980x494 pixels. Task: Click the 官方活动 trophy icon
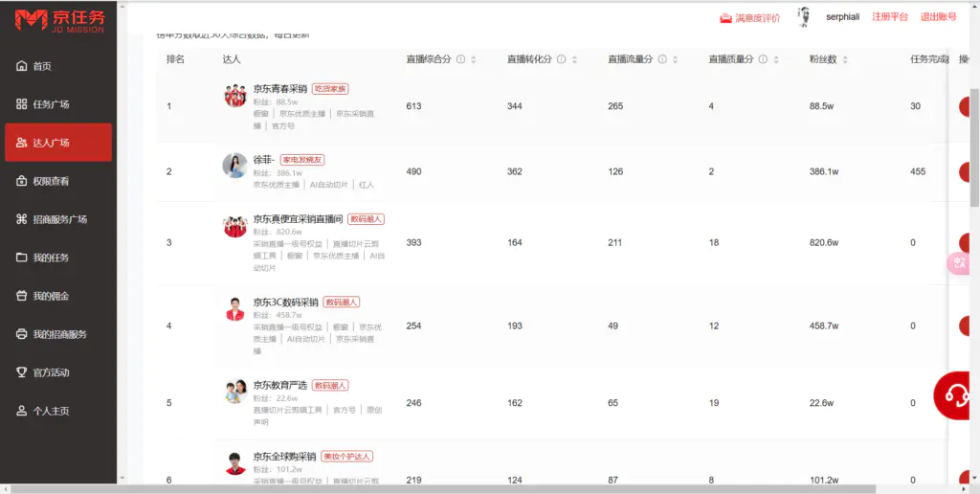tap(22, 372)
